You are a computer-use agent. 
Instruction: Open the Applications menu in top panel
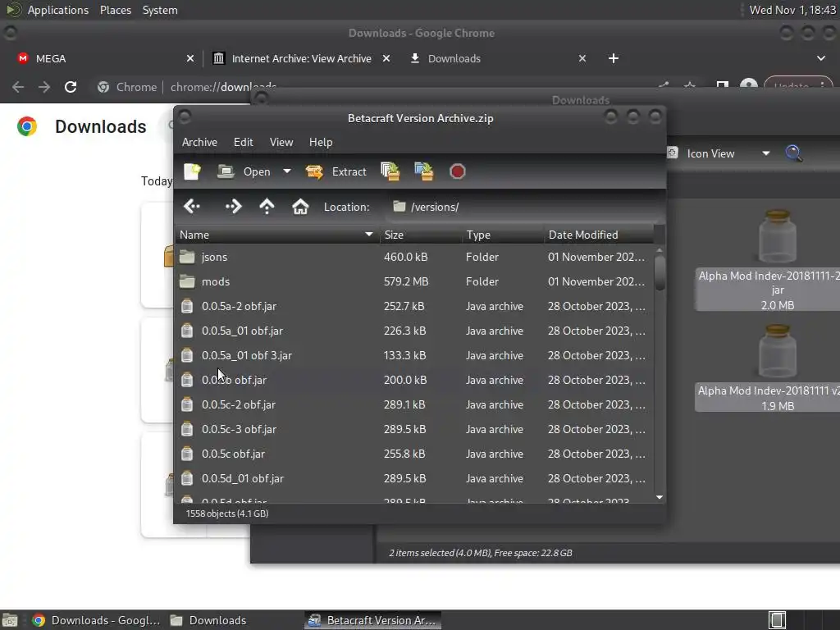[x=58, y=10]
